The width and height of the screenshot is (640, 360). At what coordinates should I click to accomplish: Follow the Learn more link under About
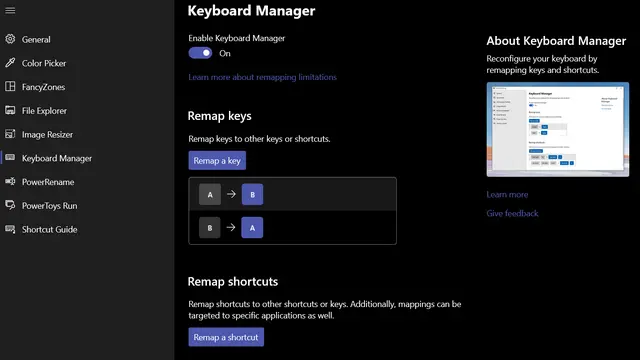pyautogui.click(x=507, y=195)
